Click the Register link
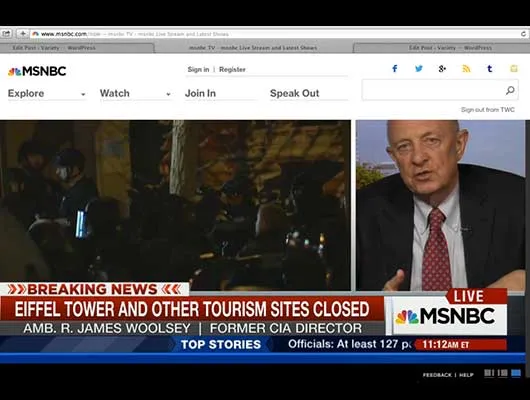The width and height of the screenshot is (530, 400). click(x=232, y=69)
